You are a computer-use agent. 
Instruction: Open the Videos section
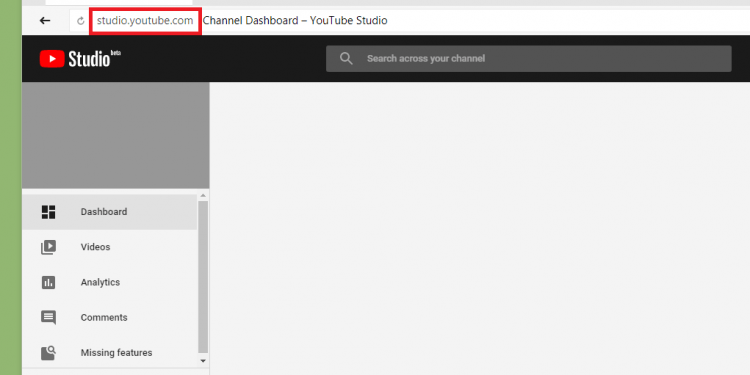(x=110, y=247)
